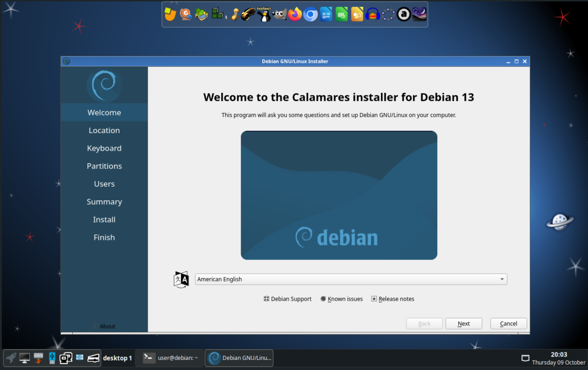Open Tux Paint from the top dock
Image resolution: width=588 pixels, height=370 pixels.
coord(264,14)
